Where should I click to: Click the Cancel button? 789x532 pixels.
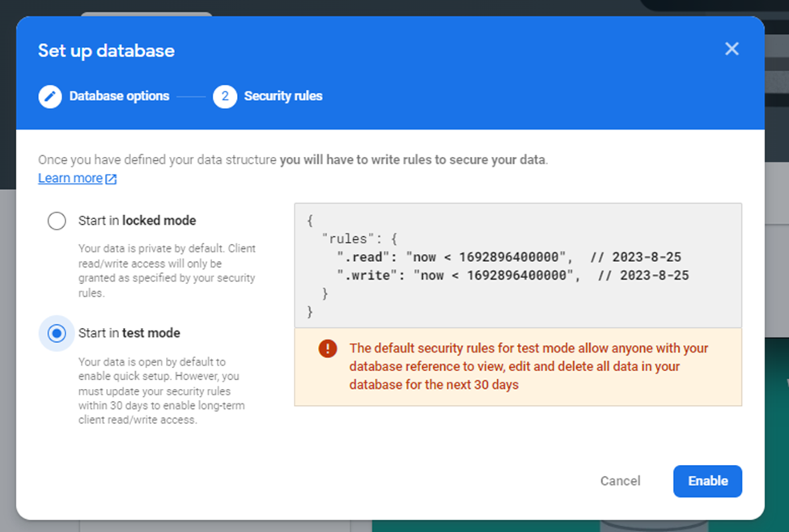click(621, 481)
